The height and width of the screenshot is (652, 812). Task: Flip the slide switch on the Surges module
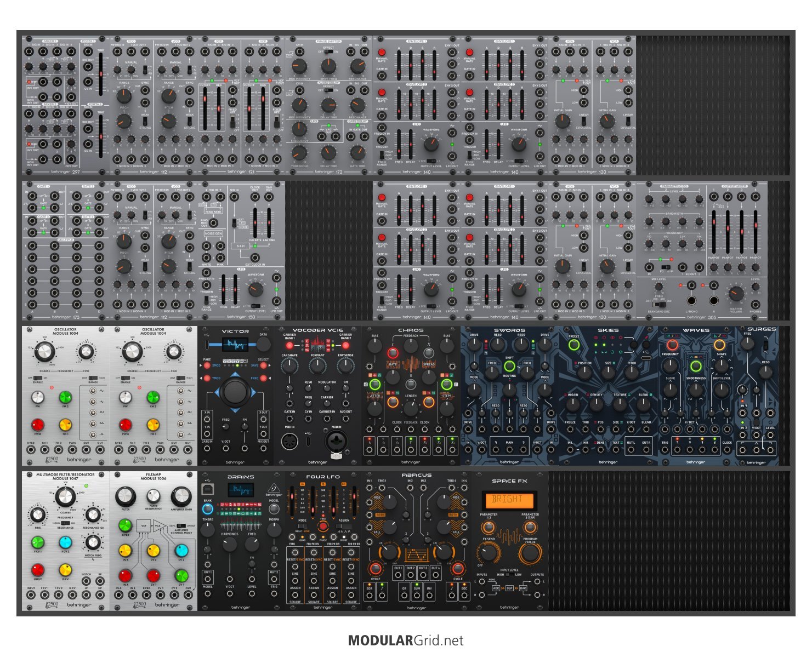pos(765,345)
